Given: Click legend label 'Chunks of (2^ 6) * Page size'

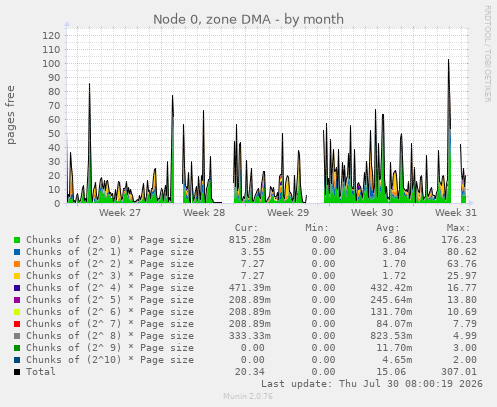Looking at the screenshot, I should coord(110,312).
